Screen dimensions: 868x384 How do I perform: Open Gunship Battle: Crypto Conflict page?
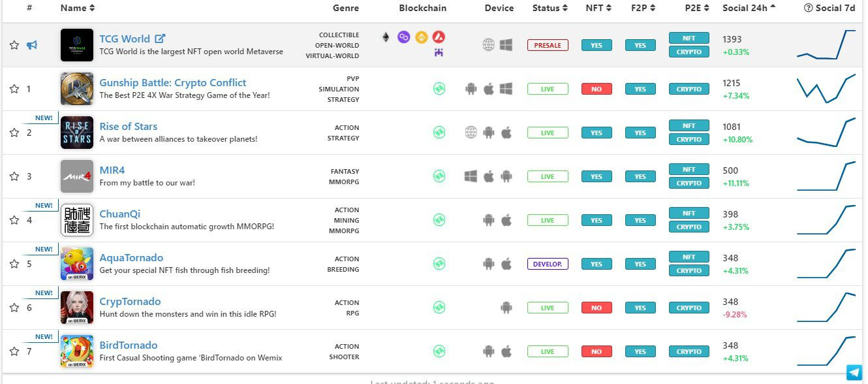coord(173,82)
